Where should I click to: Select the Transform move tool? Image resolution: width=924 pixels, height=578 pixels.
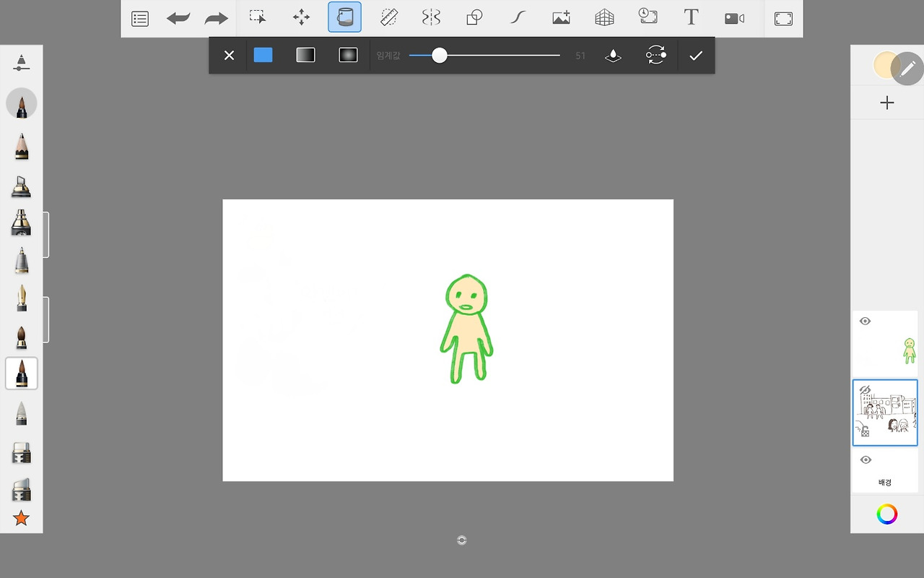[x=301, y=17]
